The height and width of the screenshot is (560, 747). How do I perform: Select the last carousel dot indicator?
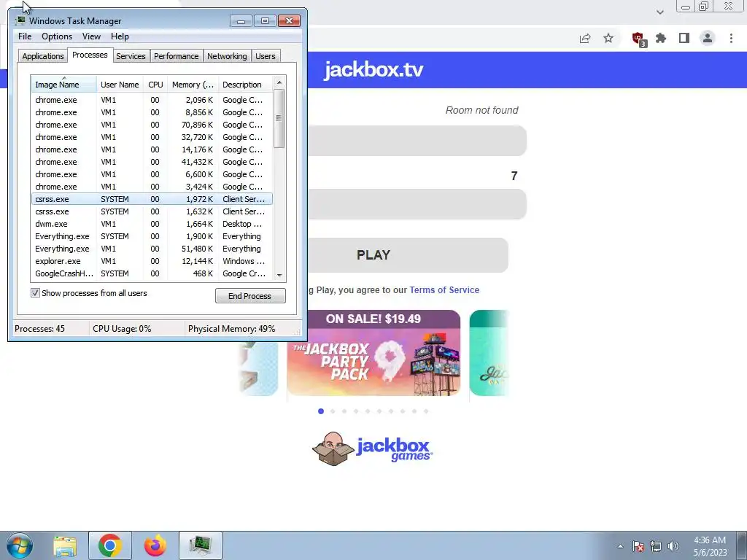tap(426, 411)
